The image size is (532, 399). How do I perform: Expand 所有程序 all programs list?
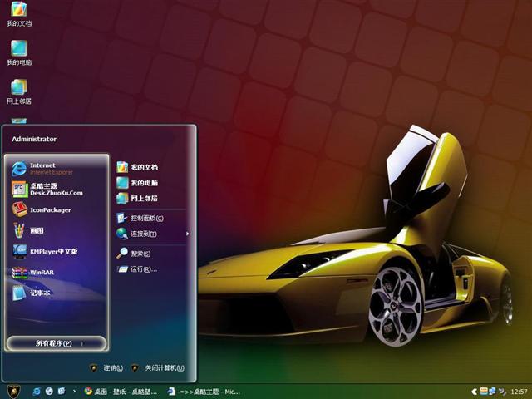(56, 343)
